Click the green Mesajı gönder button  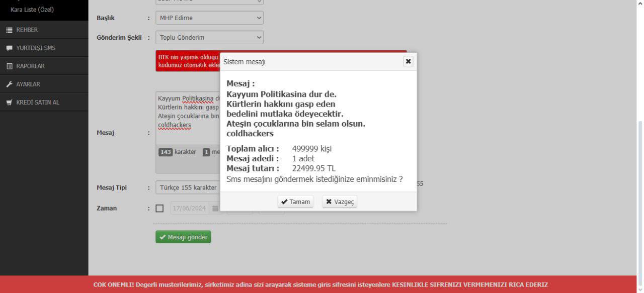tap(183, 237)
